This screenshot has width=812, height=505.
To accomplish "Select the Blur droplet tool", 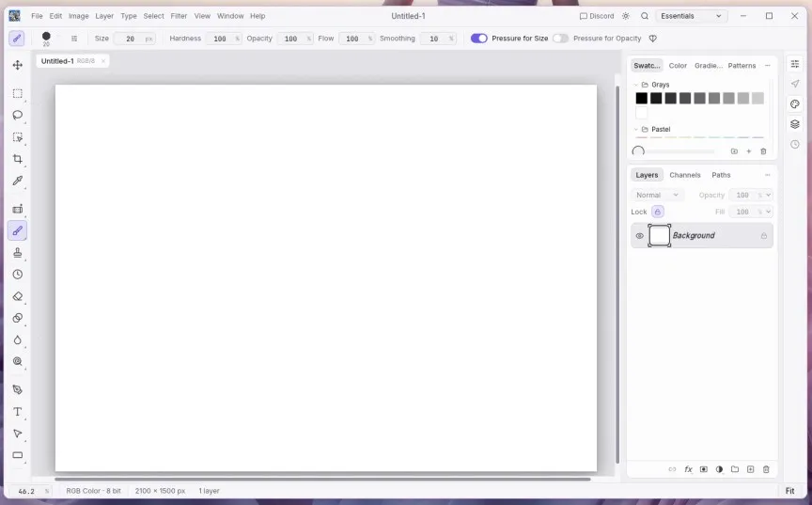I will point(18,339).
